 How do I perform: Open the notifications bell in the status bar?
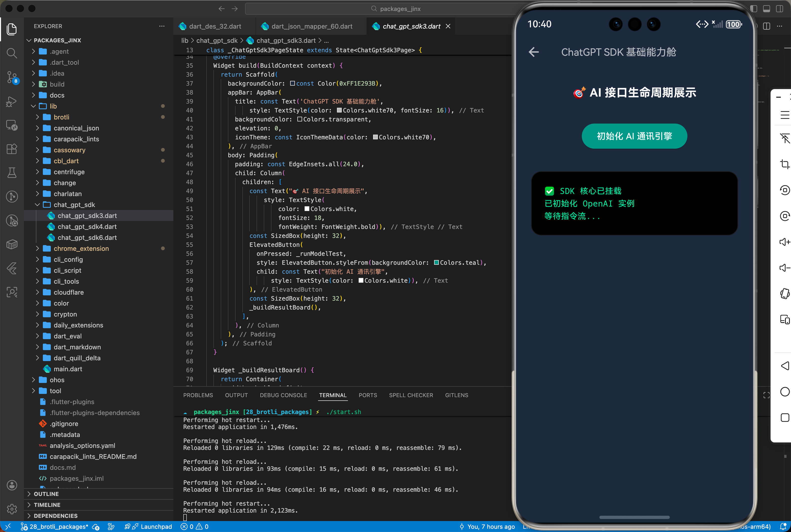[783, 527]
